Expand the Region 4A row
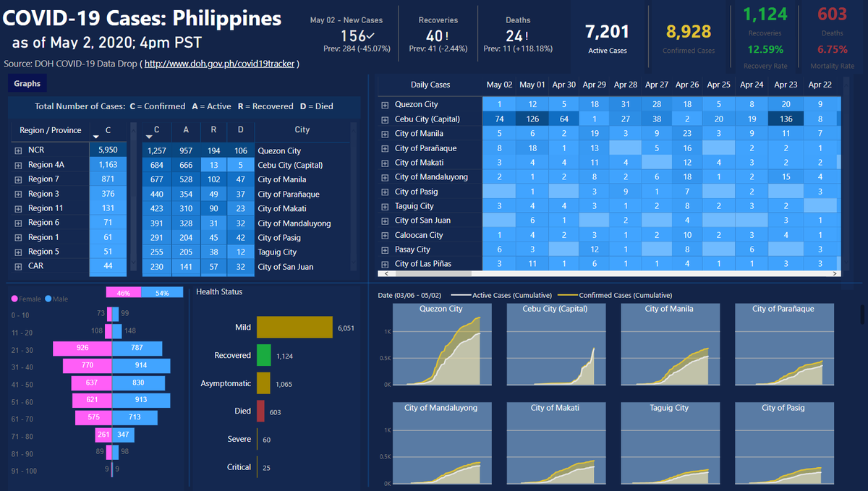This screenshot has width=868, height=491. pyautogui.click(x=18, y=165)
